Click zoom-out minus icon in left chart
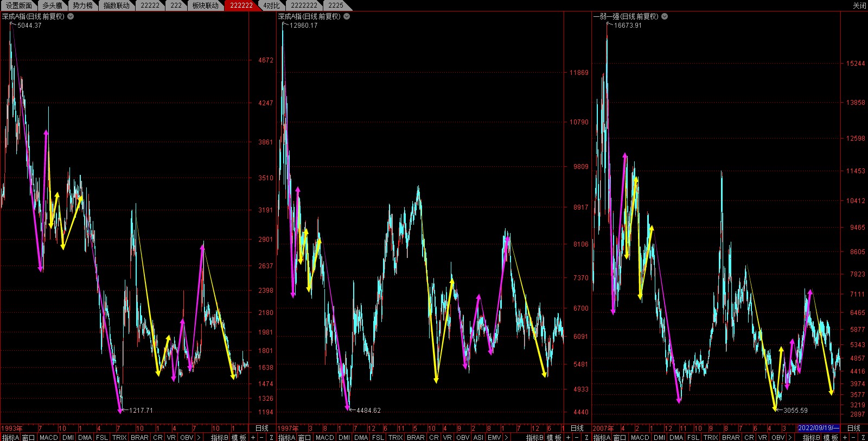 pyautogui.click(x=261, y=437)
